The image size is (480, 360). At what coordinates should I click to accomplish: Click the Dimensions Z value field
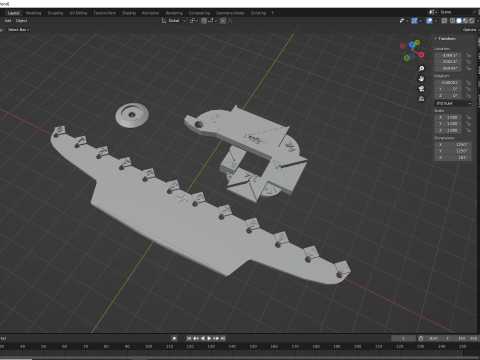(x=453, y=158)
